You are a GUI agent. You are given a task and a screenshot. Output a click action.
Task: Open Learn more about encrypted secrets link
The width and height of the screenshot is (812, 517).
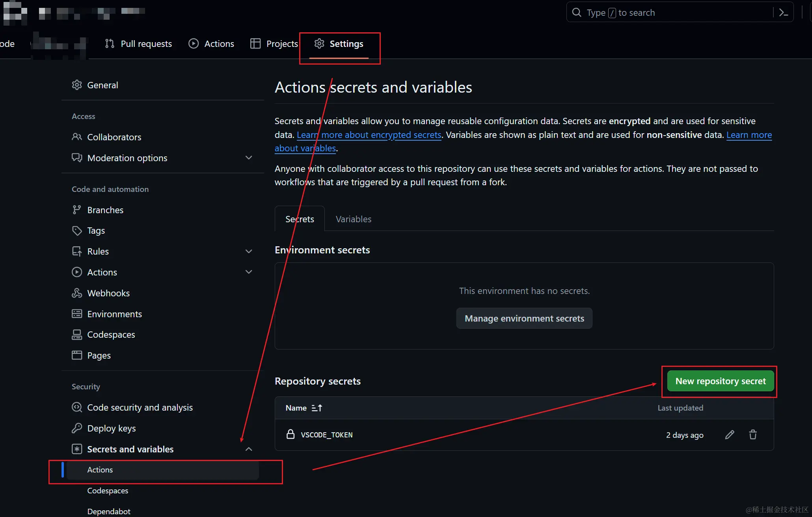tap(369, 135)
